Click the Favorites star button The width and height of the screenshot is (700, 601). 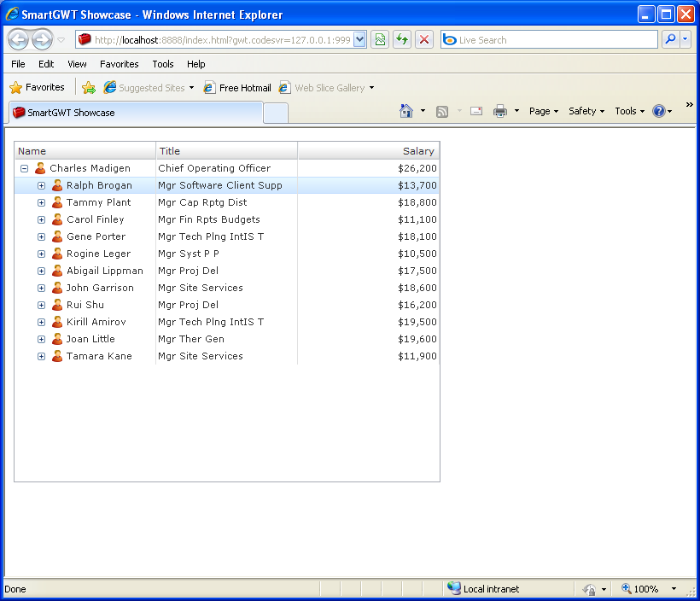37,88
